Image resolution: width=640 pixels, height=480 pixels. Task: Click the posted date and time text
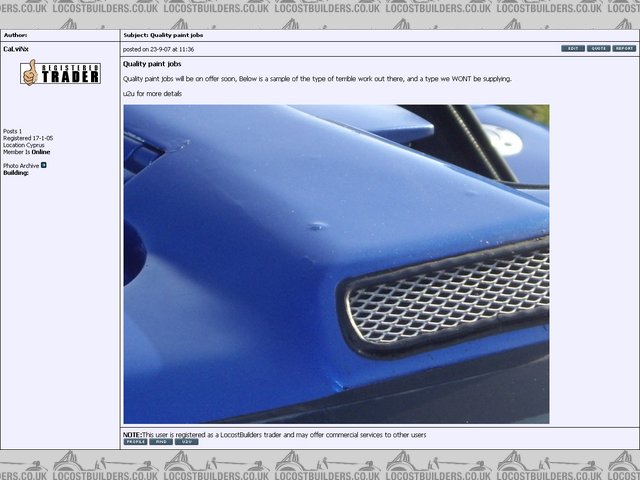coord(158,48)
